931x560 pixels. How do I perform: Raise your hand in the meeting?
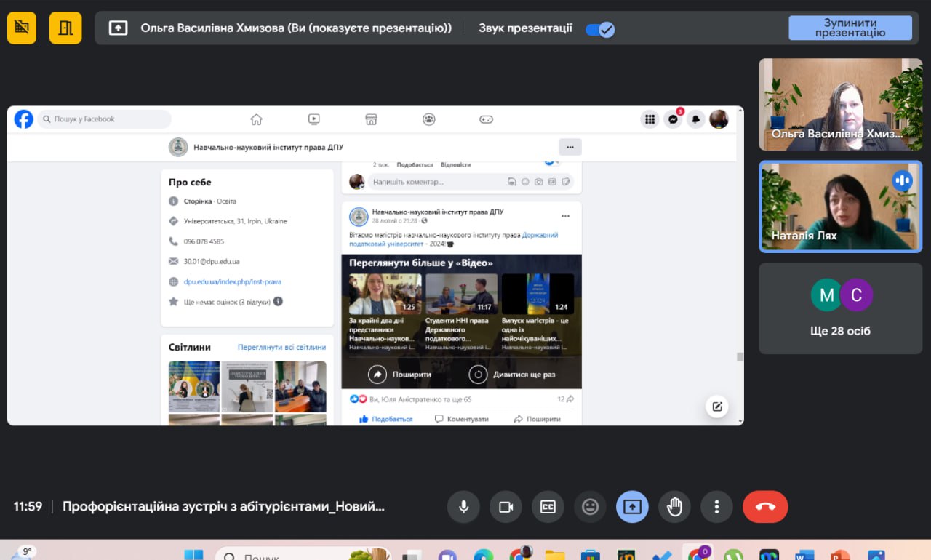click(x=675, y=507)
